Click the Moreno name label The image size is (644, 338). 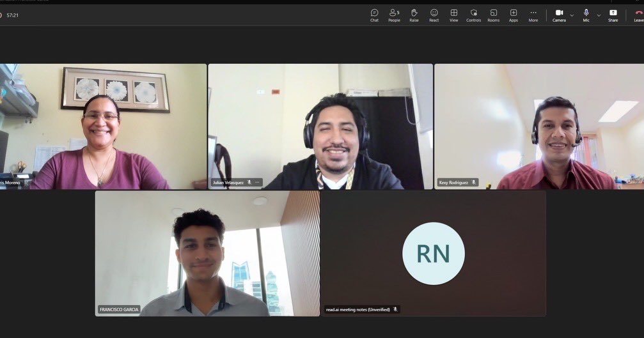10,183
